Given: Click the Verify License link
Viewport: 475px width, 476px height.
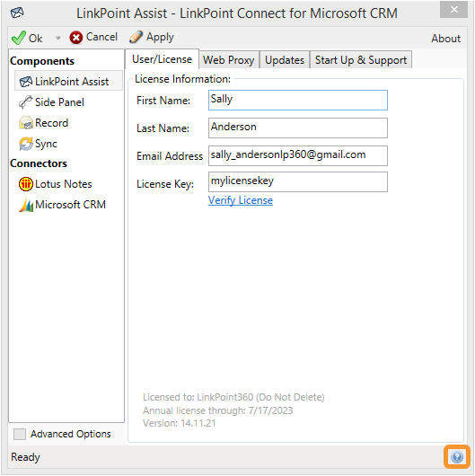Looking at the screenshot, I should click(x=241, y=200).
